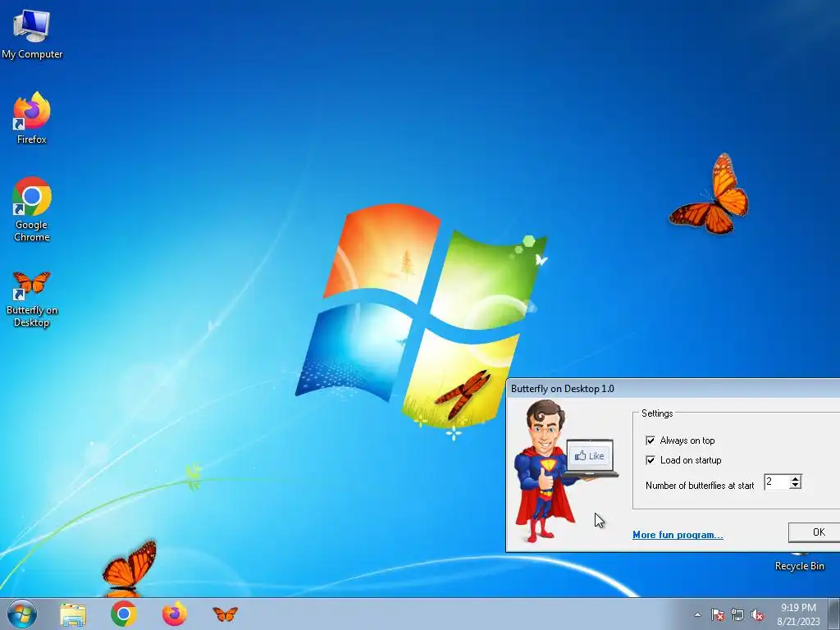
Task: Select the Google Chrome desktop shortcut
Action: coord(32,209)
